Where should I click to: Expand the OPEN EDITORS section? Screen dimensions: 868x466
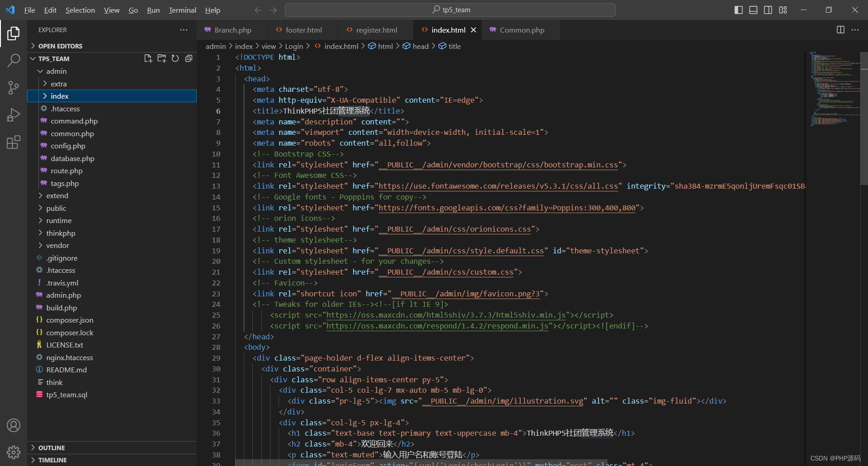[112, 46]
